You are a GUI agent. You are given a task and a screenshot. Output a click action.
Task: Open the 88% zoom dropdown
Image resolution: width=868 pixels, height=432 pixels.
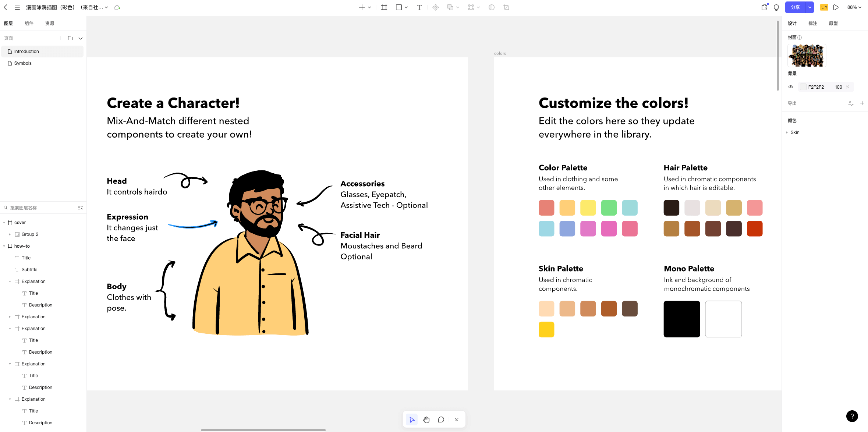tap(854, 7)
